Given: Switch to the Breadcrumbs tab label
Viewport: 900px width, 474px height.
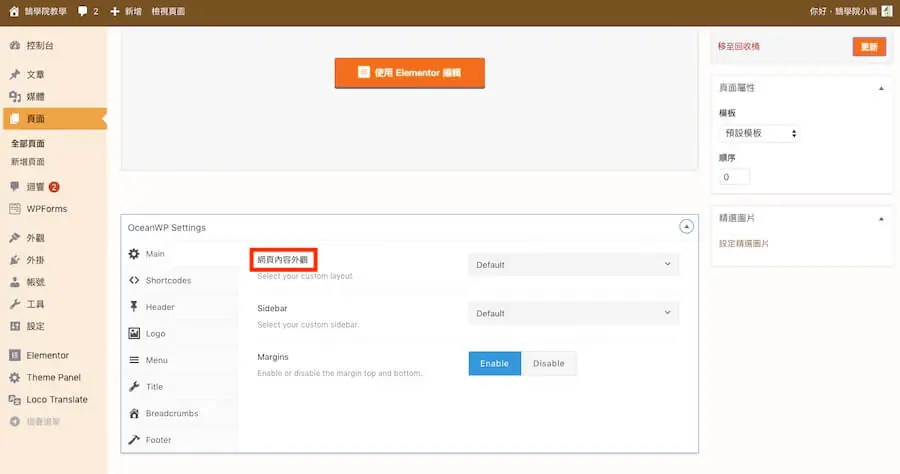Looking at the screenshot, I should pyautogui.click(x=172, y=413).
